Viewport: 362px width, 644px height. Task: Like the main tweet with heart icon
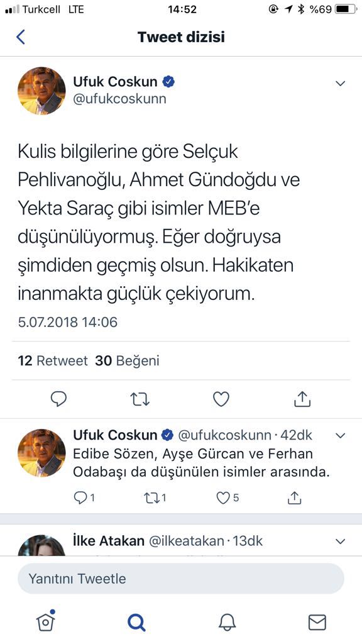[x=221, y=398]
